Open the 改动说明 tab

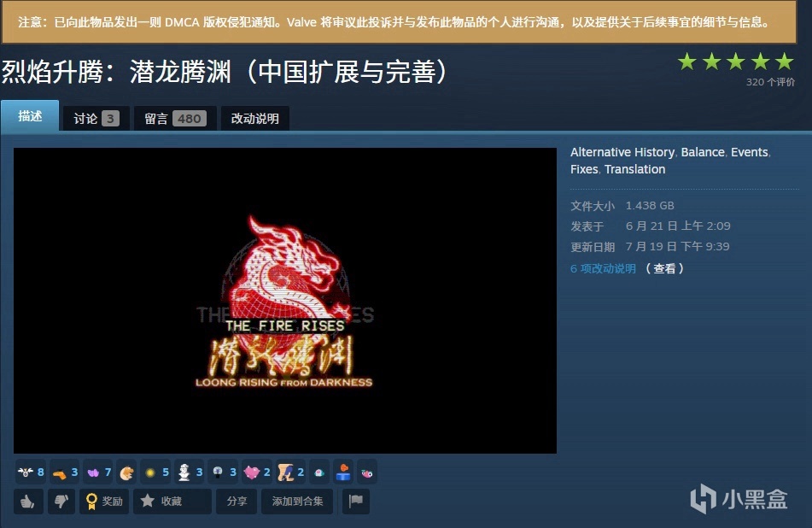coord(254,119)
